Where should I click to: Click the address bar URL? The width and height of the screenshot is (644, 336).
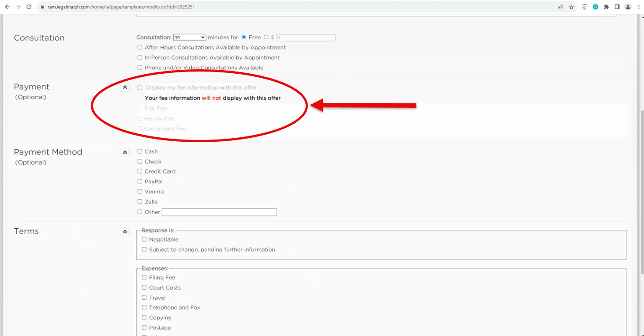coord(121,7)
